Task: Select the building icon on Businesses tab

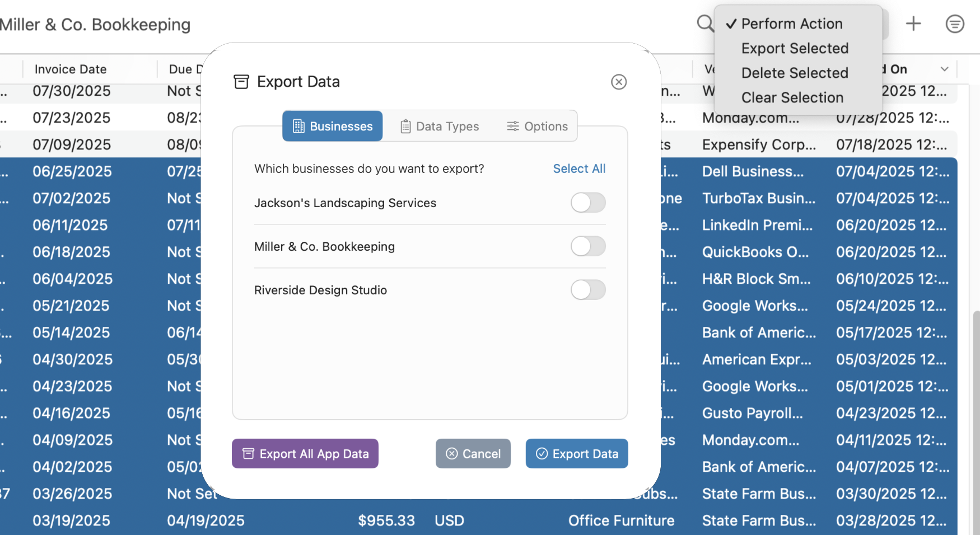Action: point(300,126)
